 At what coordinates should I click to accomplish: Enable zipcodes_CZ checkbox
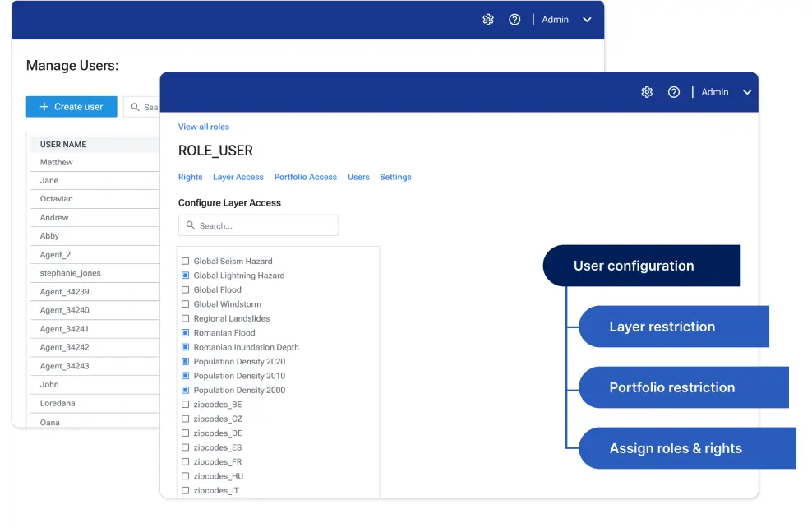pos(186,419)
